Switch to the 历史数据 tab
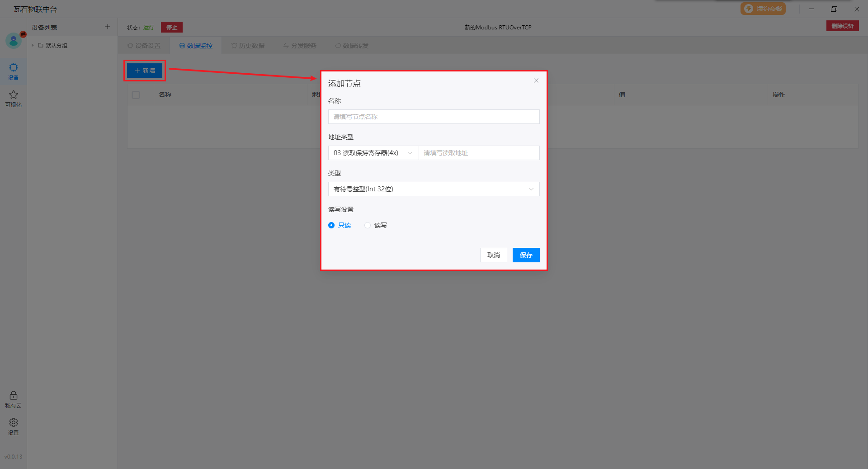Screen dimensions: 868x469 point(248,46)
